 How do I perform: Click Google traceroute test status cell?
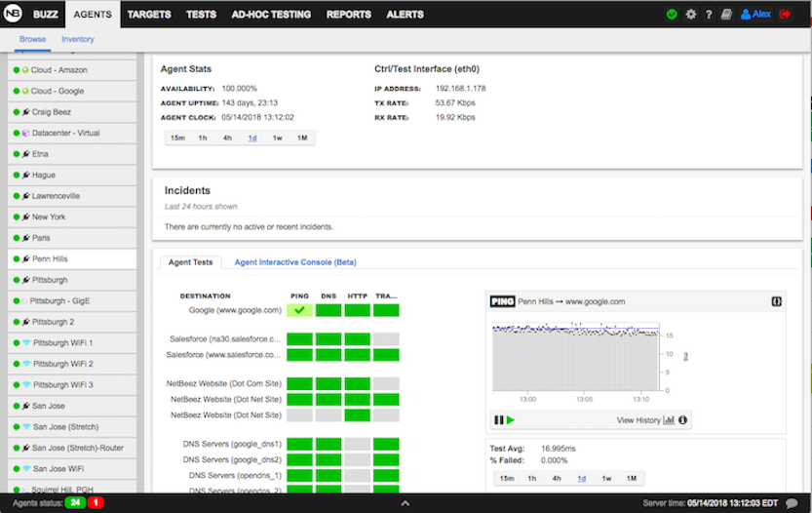[x=386, y=310]
